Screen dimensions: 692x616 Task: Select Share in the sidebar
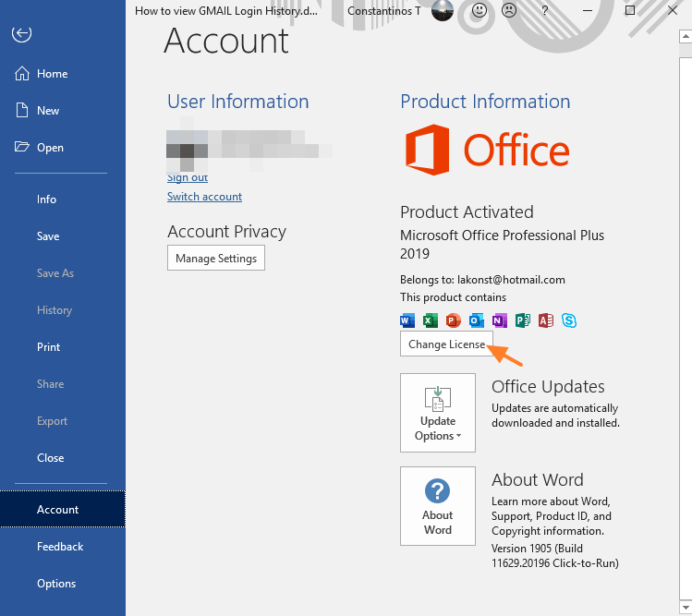coord(63,384)
